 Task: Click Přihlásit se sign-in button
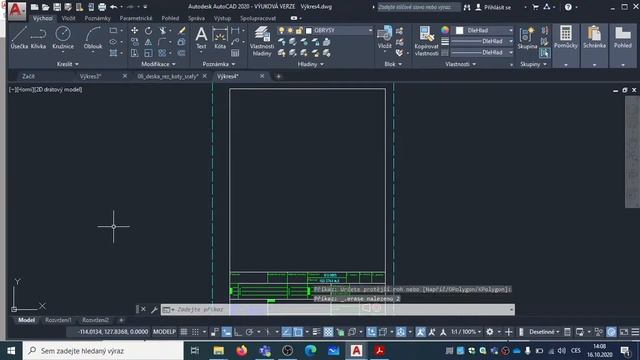point(493,7)
